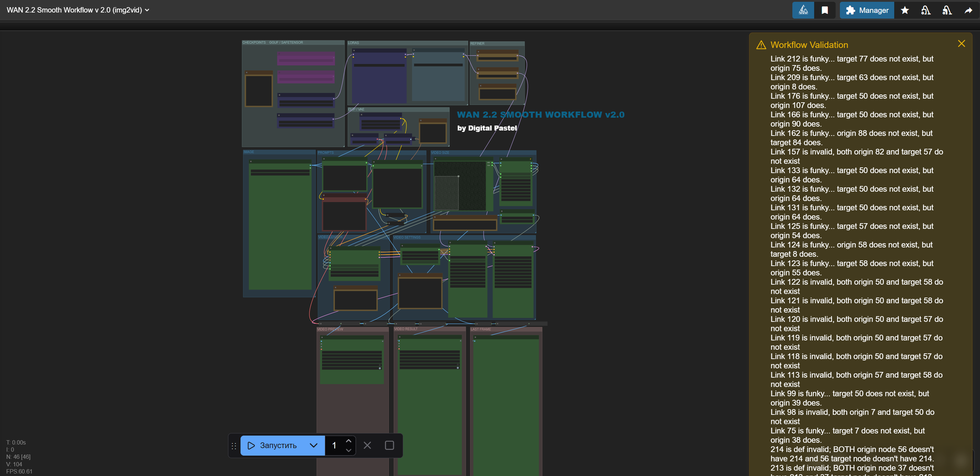The image size is (980, 476).
Task: Close the Workflow Validation warning panel
Action: point(961,44)
